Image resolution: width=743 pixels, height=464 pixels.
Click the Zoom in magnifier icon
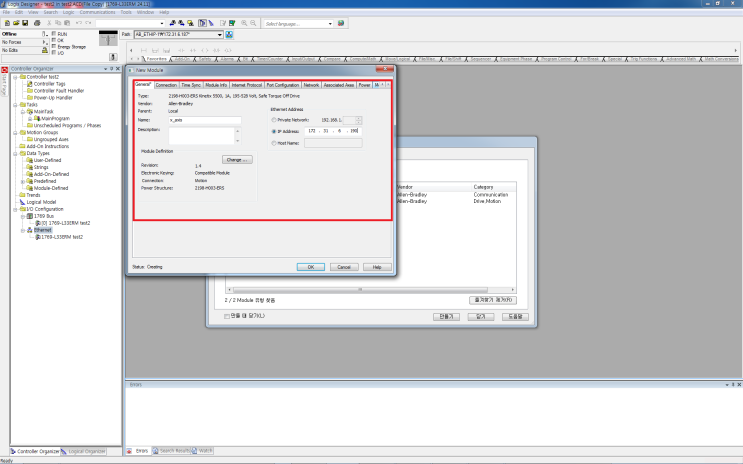pos(244,23)
